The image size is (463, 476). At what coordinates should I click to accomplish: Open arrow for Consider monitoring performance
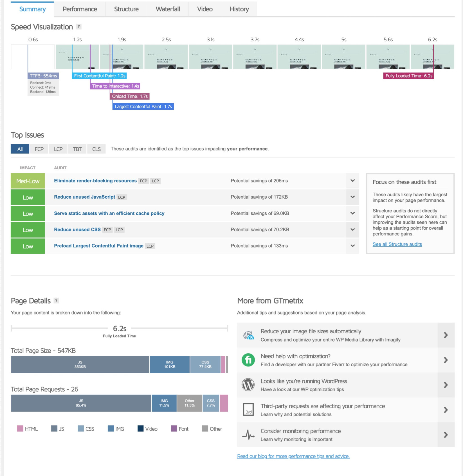point(446,435)
